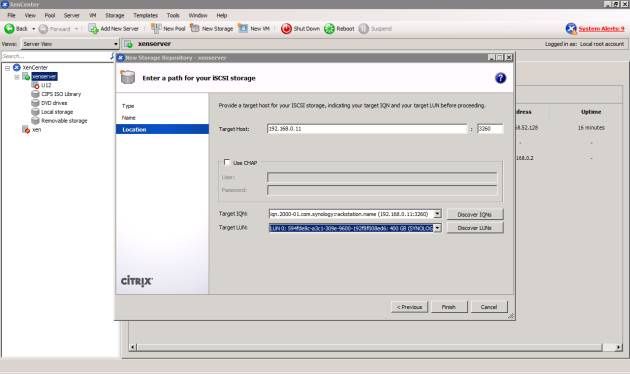Open the Tools menu
Image resolution: width=630 pixels, height=374 pixels.
tap(173, 15)
